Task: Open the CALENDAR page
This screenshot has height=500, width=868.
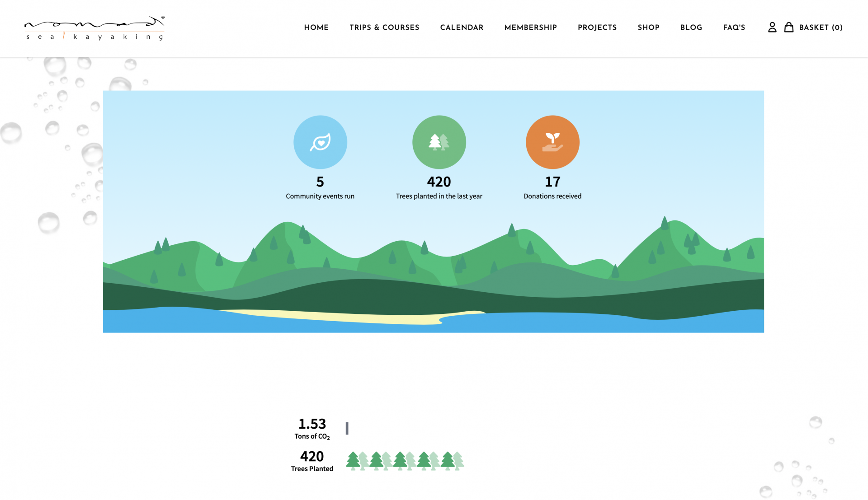Action: [462, 28]
